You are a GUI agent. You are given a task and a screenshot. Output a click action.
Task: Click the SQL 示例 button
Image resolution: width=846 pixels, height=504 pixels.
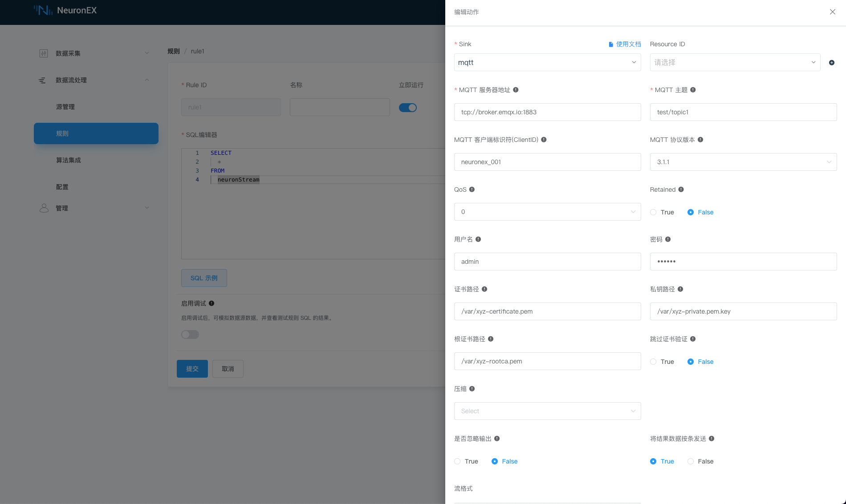click(204, 278)
